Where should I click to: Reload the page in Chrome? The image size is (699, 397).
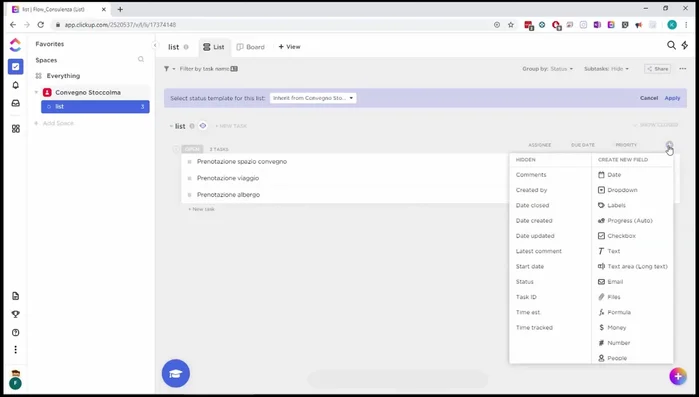[x=41, y=25]
